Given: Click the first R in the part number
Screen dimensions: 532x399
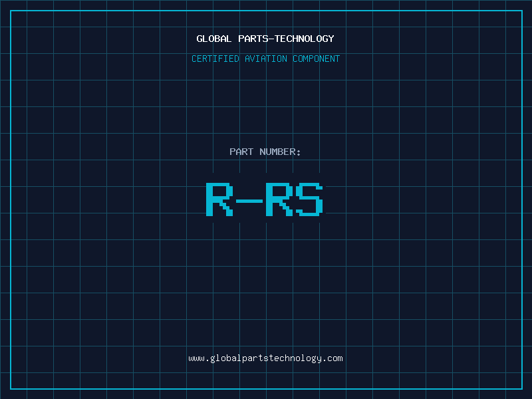Looking at the screenshot, I should 219,199.
